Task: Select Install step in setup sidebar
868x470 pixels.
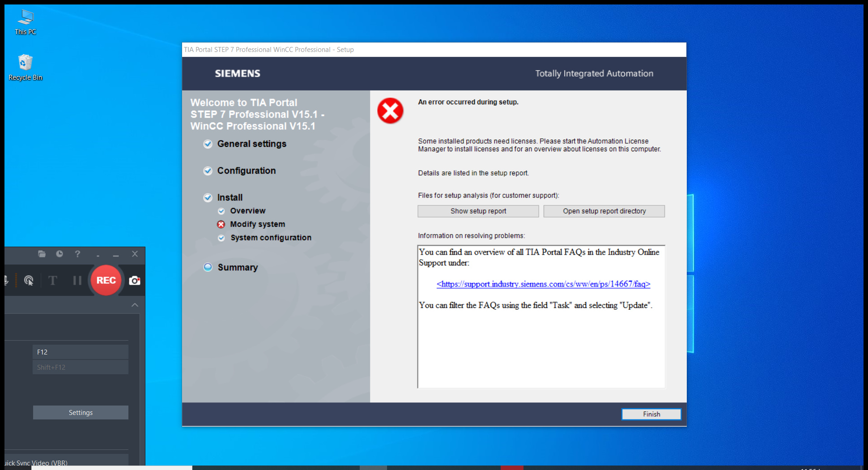Action: [230, 197]
